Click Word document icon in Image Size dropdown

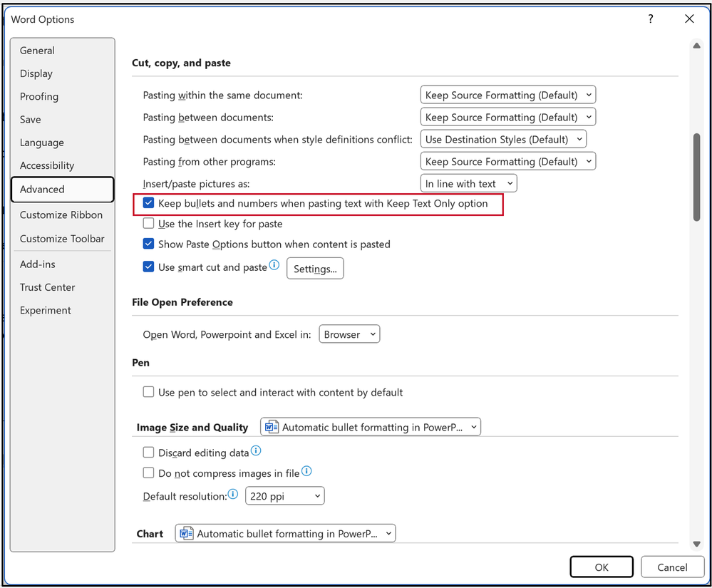[272, 427]
